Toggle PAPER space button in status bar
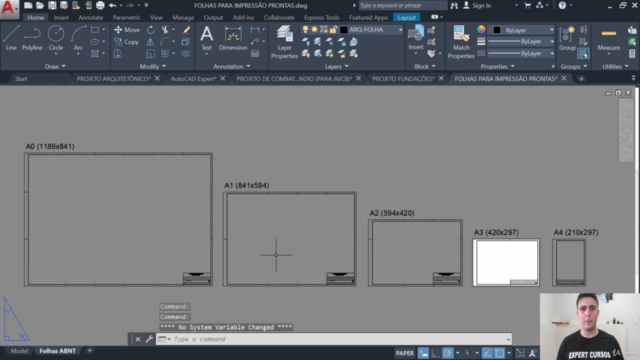 click(404, 353)
